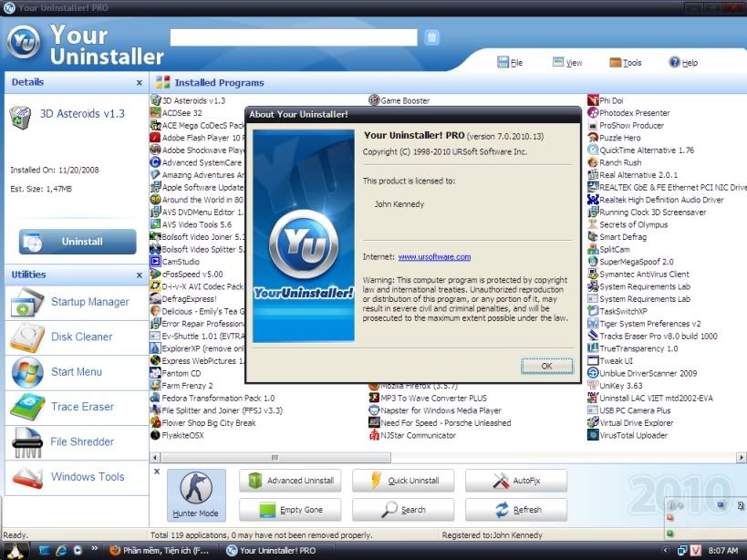747x560 pixels.
Task: Click the Uninstall button in Details
Action: click(x=78, y=242)
